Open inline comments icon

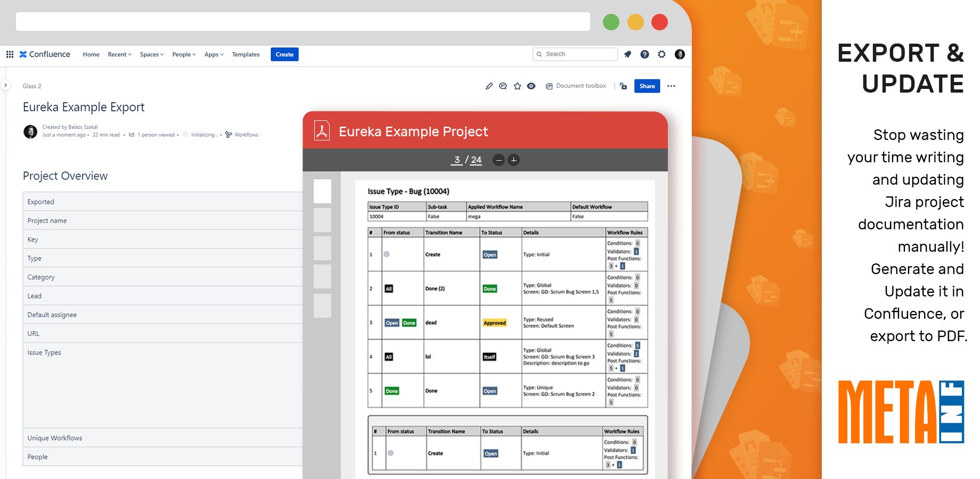tap(503, 86)
